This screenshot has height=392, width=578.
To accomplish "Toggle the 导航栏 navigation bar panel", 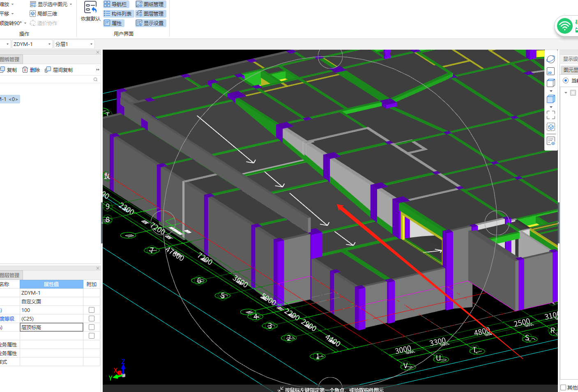I will coord(115,4).
